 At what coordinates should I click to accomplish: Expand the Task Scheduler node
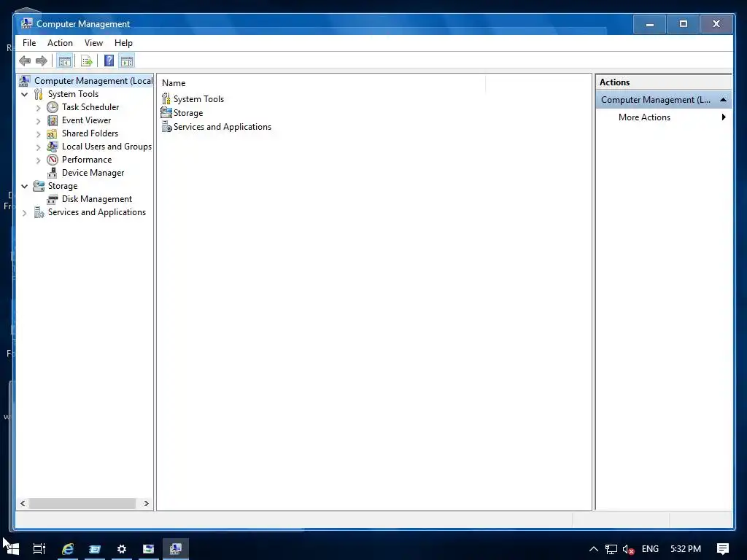[x=39, y=108]
